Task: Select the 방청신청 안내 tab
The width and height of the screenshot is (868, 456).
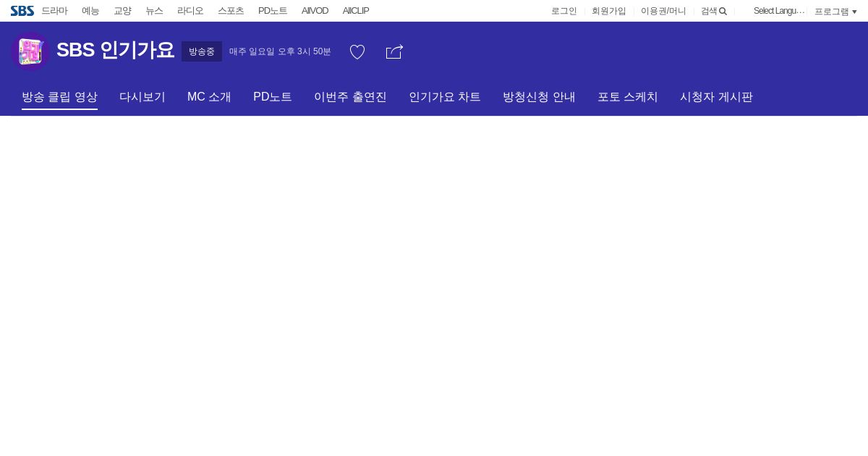Action: (x=539, y=97)
